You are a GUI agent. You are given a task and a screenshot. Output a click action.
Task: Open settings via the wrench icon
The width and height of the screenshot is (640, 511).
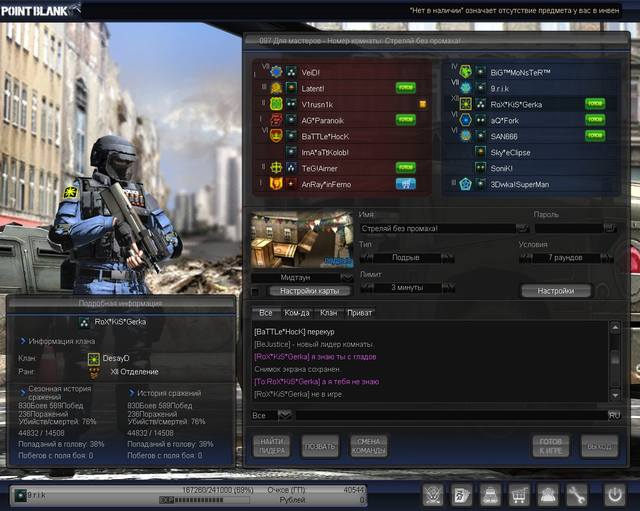click(x=576, y=495)
